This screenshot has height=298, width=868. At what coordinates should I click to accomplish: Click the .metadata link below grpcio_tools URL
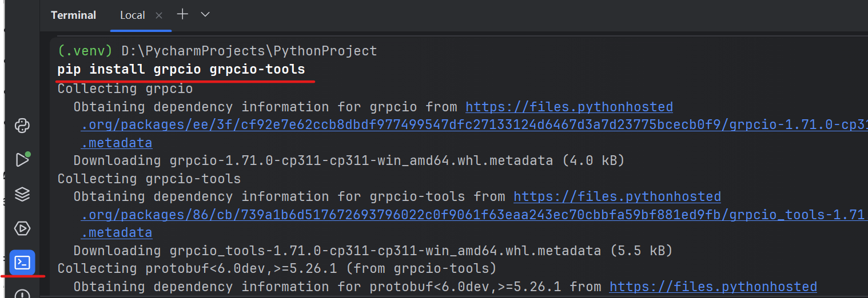click(x=117, y=232)
